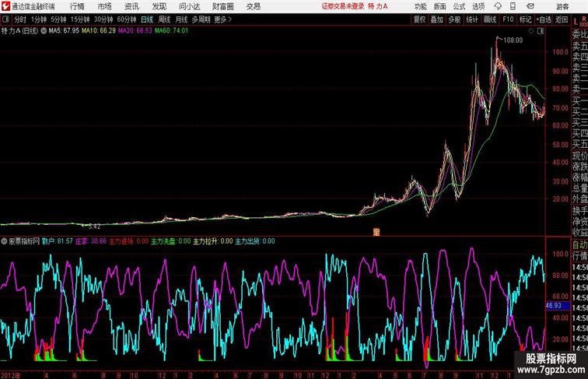Open the 行情 menu
The width and height of the screenshot is (588, 379).
tap(77, 6)
